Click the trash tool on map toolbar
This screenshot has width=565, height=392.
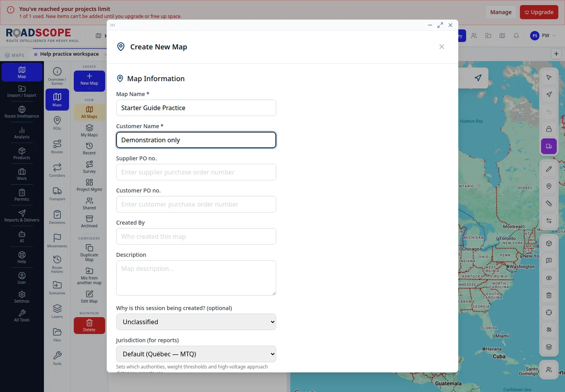click(549, 295)
